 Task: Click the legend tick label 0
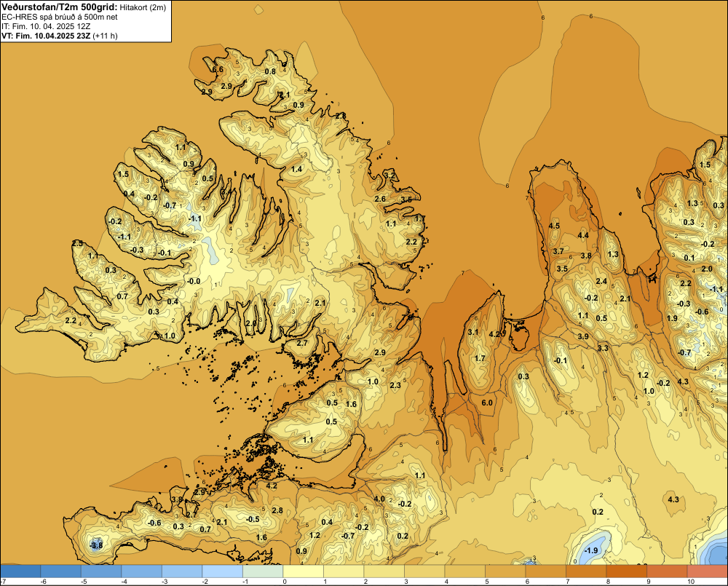(284, 582)
